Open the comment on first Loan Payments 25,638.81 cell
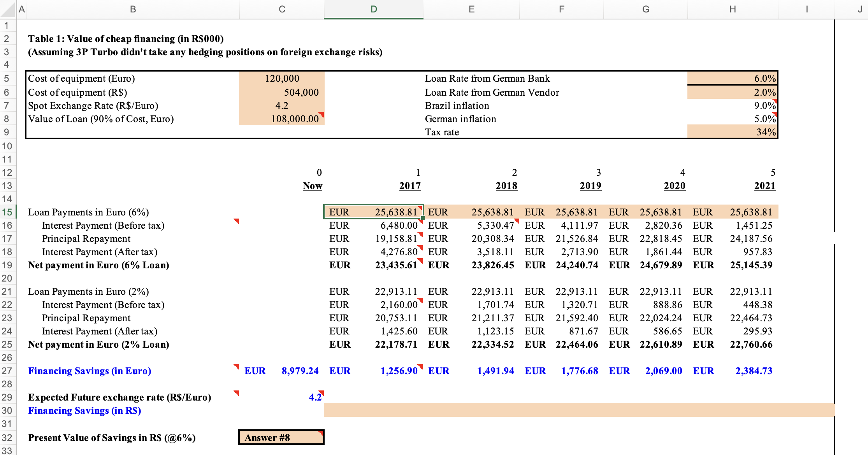 pyautogui.click(x=421, y=208)
